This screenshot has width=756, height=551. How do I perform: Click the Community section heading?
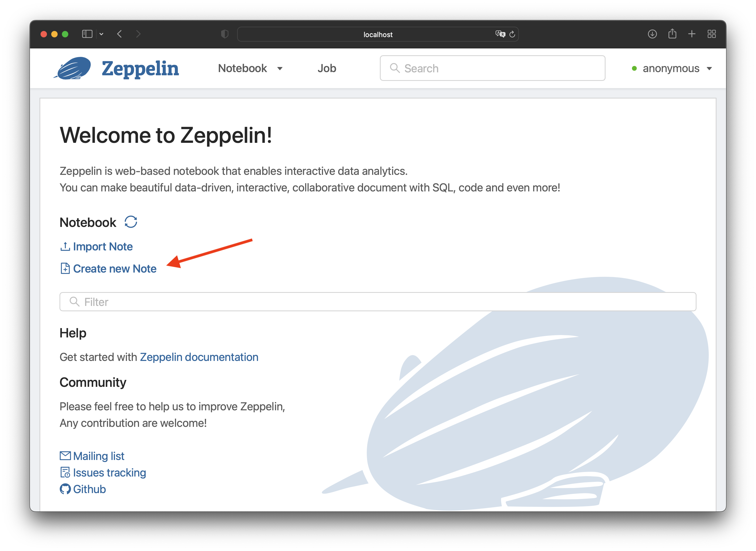tap(93, 382)
